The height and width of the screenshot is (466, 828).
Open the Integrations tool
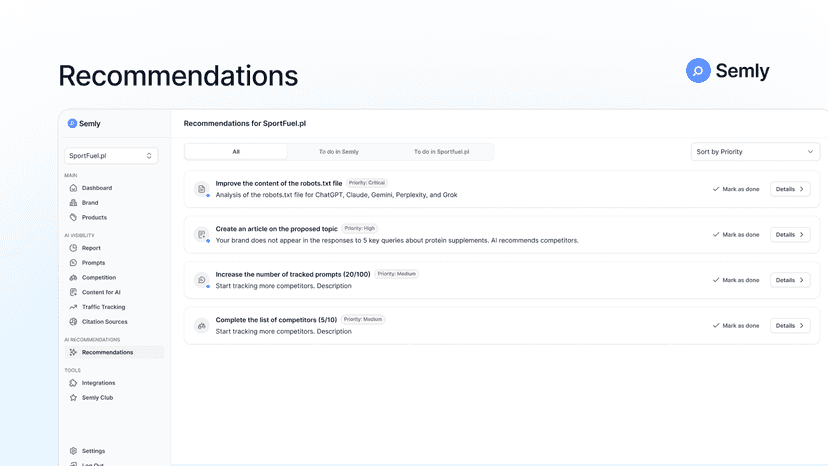98,384
